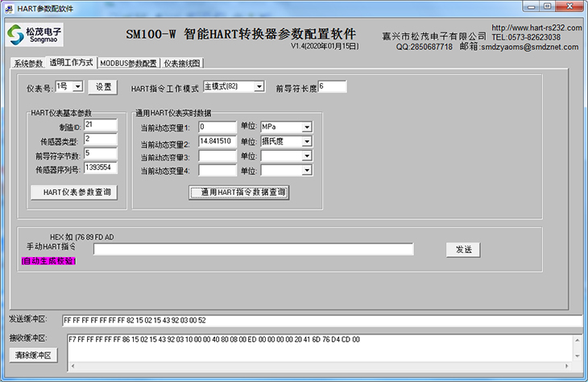Click 当前动态变量3 value field

click(x=217, y=156)
